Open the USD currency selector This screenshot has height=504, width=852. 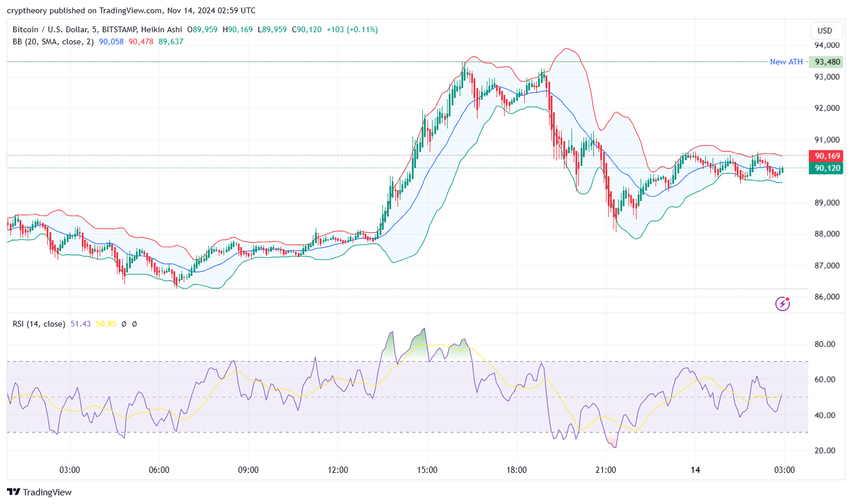(825, 31)
